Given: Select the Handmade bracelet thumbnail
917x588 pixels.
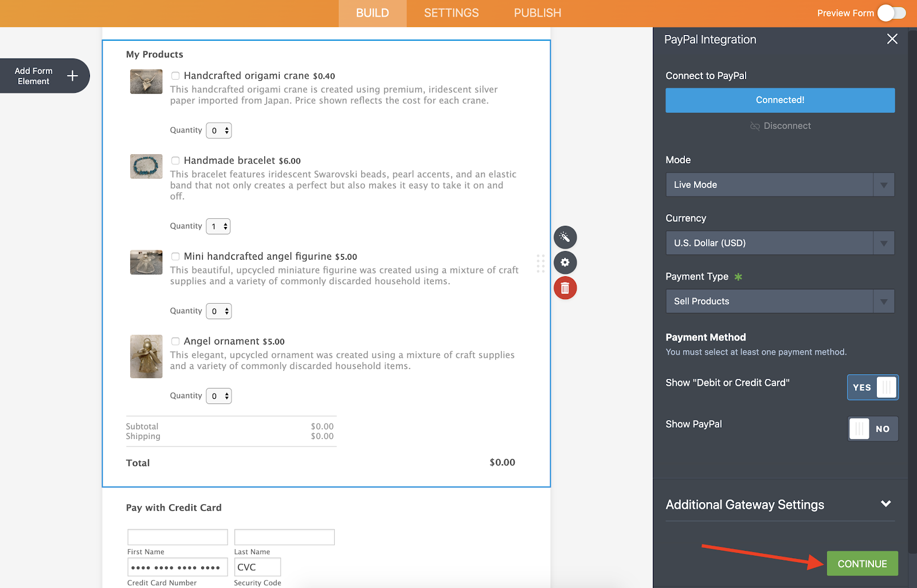Looking at the screenshot, I should point(146,166).
